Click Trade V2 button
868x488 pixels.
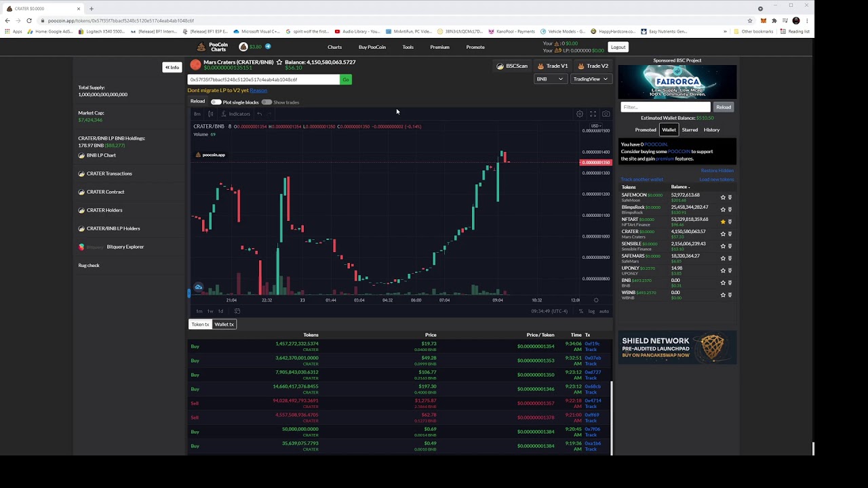click(x=593, y=66)
